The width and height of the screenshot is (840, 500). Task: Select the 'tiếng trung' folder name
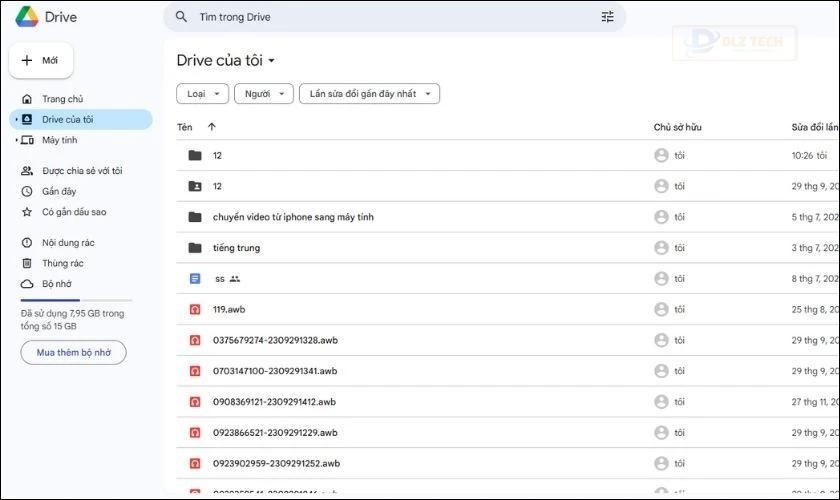coord(236,248)
